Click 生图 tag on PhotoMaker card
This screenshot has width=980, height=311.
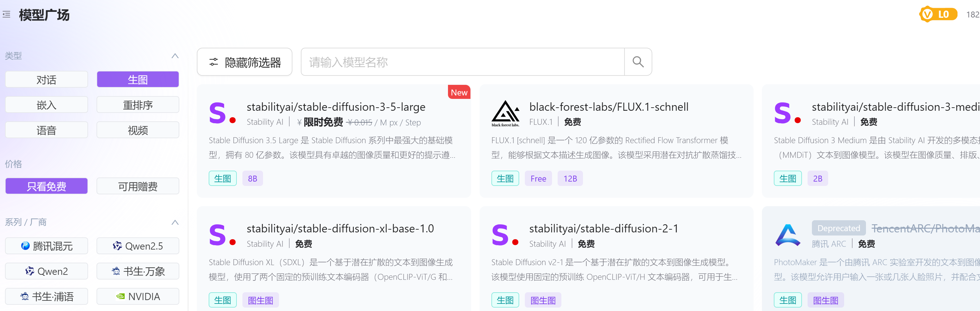(x=788, y=300)
